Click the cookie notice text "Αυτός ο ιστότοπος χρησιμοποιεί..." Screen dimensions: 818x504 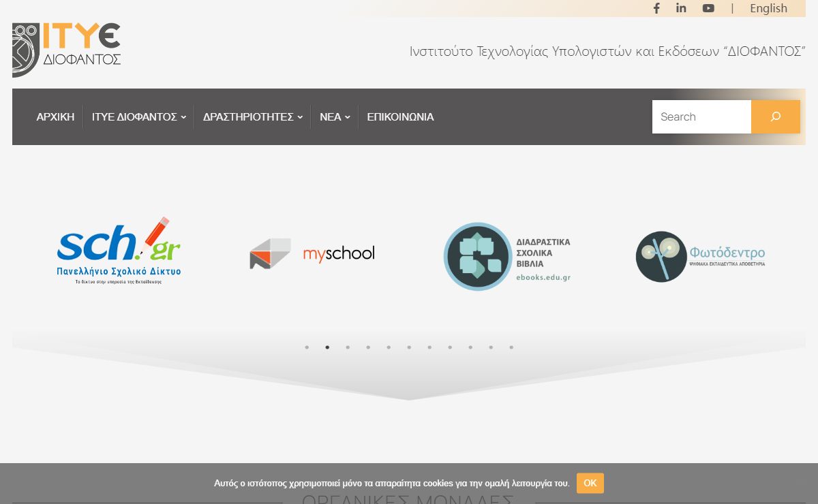point(392,484)
